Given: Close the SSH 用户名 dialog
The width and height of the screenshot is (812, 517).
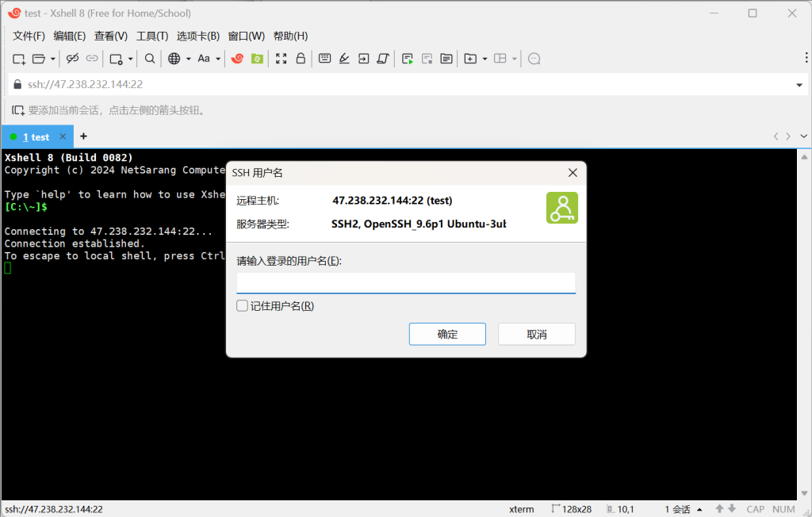Looking at the screenshot, I should point(573,173).
